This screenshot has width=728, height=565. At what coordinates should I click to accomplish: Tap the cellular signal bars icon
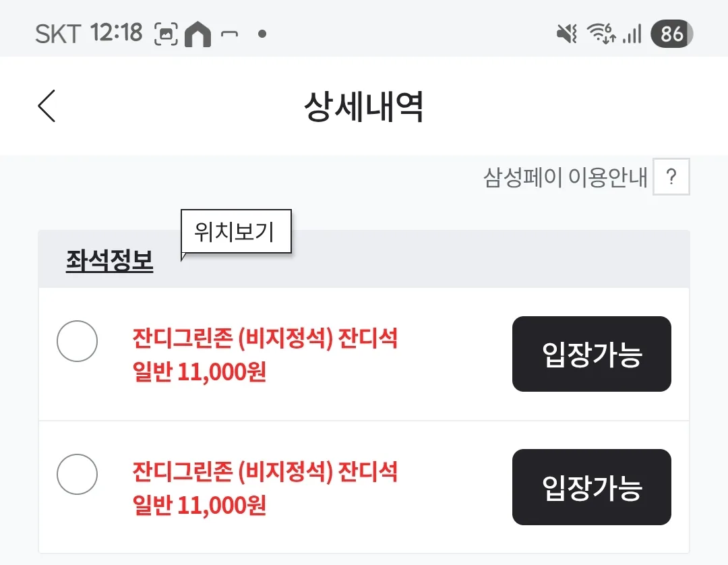click(x=632, y=34)
